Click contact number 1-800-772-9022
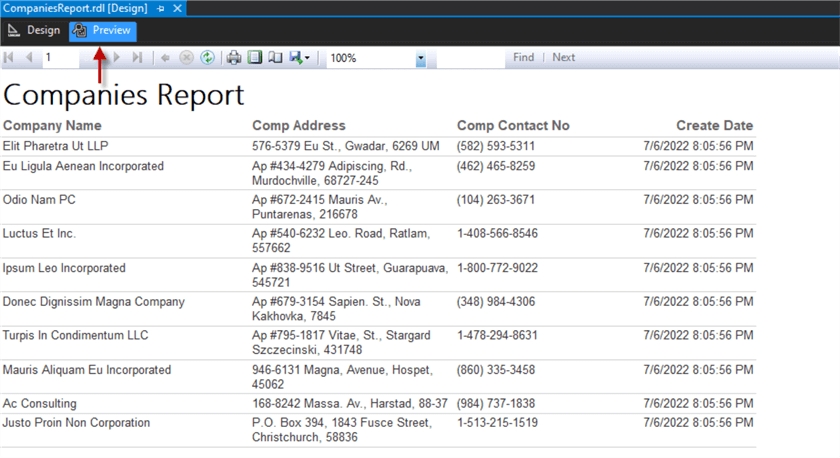Image resolution: width=840 pixels, height=458 pixels. [497, 268]
